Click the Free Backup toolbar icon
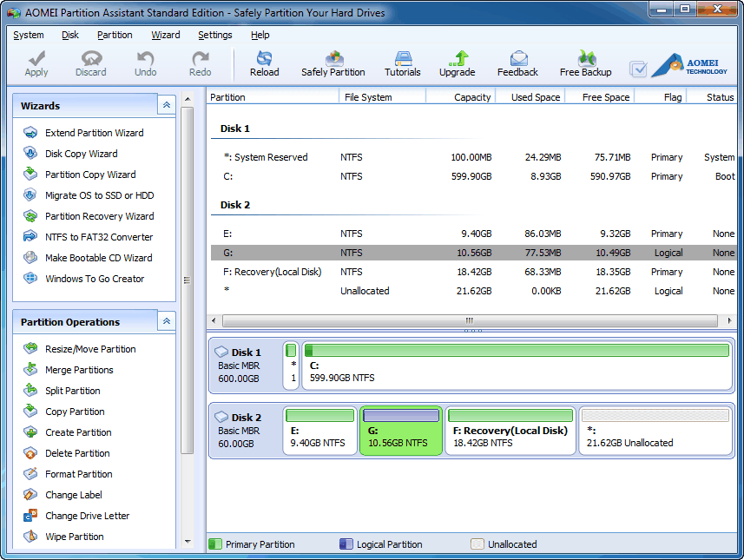744x560 pixels. click(x=585, y=63)
